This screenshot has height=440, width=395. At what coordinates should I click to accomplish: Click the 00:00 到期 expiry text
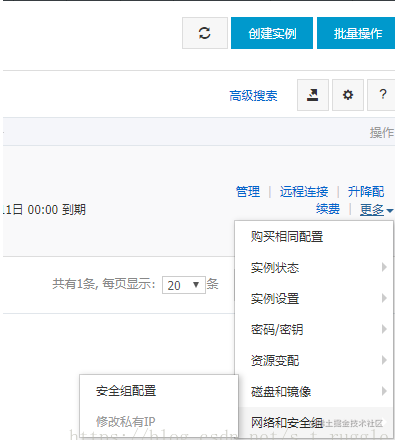pos(57,210)
